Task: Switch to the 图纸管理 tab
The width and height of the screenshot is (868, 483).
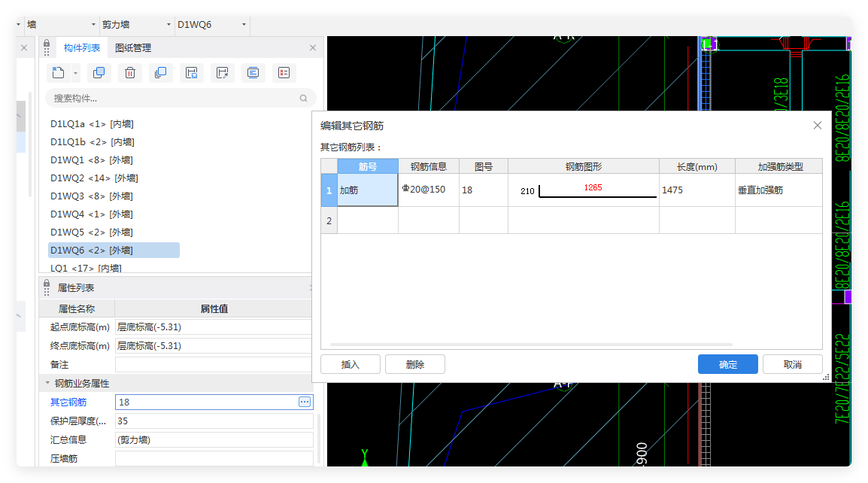Action: coord(133,48)
